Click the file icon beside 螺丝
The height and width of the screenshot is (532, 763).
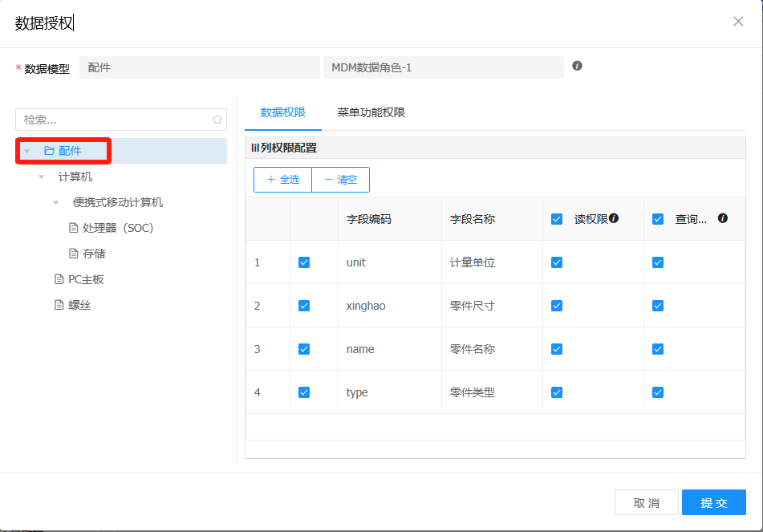pyautogui.click(x=59, y=305)
